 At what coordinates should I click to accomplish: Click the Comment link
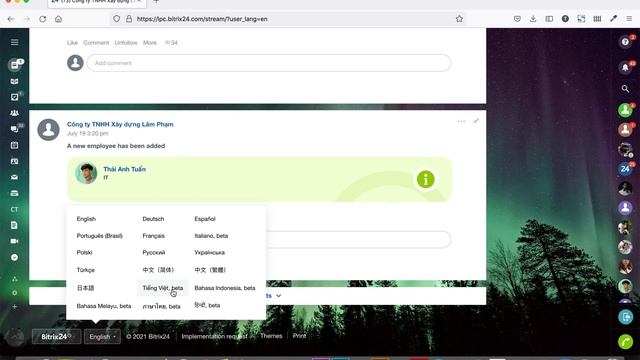click(96, 42)
